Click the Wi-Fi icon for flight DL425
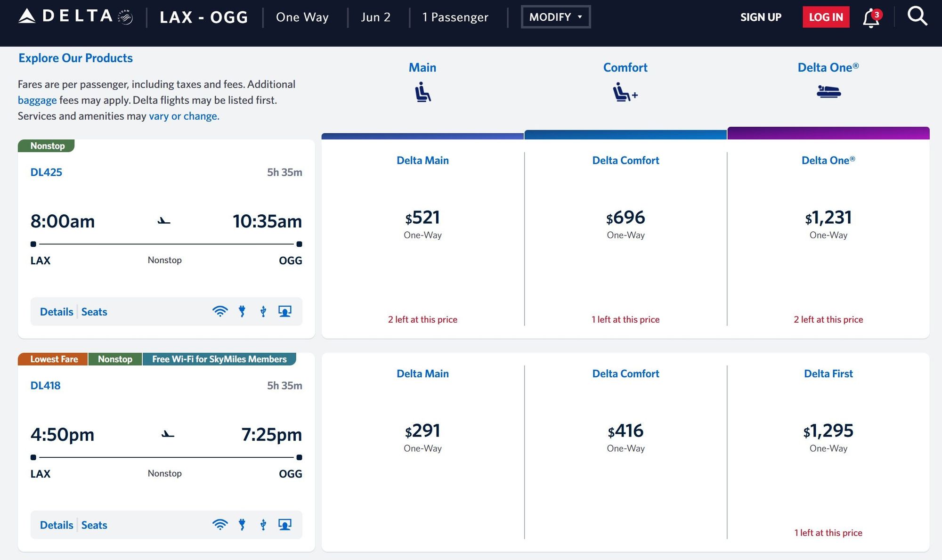Viewport: 942px width, 560px height. [220, 311]
